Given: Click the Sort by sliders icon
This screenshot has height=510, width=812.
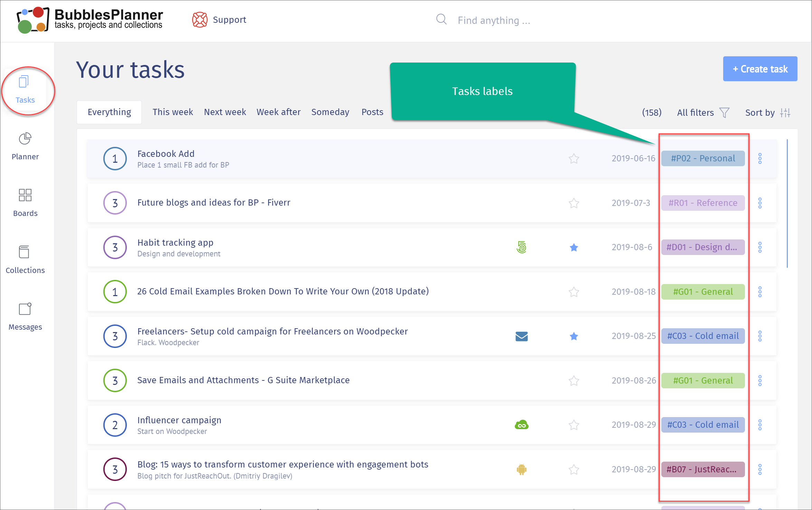Looking at the screenshot, I should point(785,113).
